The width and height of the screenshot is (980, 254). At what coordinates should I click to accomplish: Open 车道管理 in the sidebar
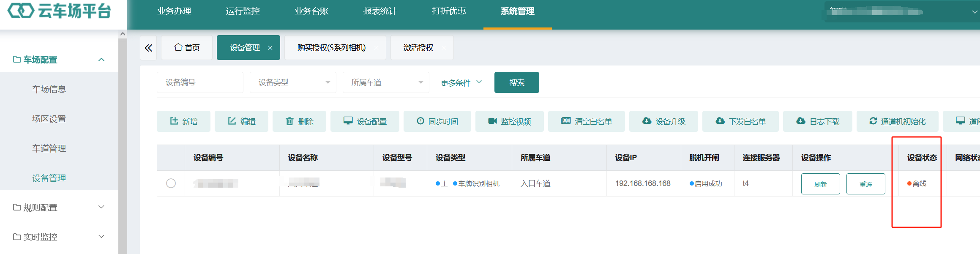click(x=49, y=148)
